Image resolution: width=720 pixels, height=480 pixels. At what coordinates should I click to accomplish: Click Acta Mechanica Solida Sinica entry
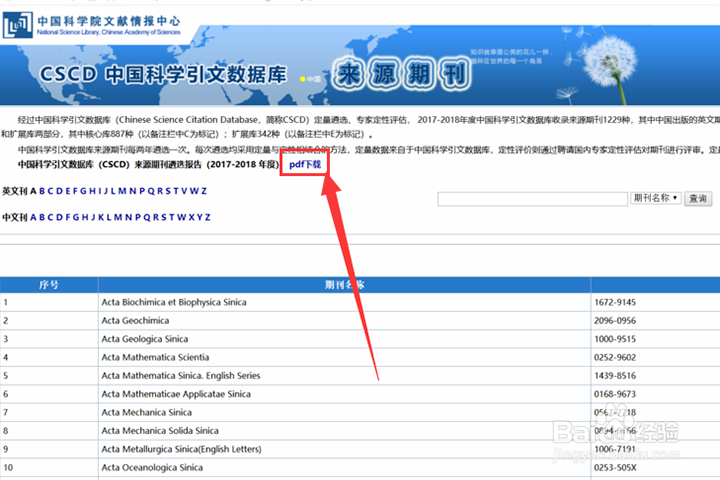tap(160, 431)
